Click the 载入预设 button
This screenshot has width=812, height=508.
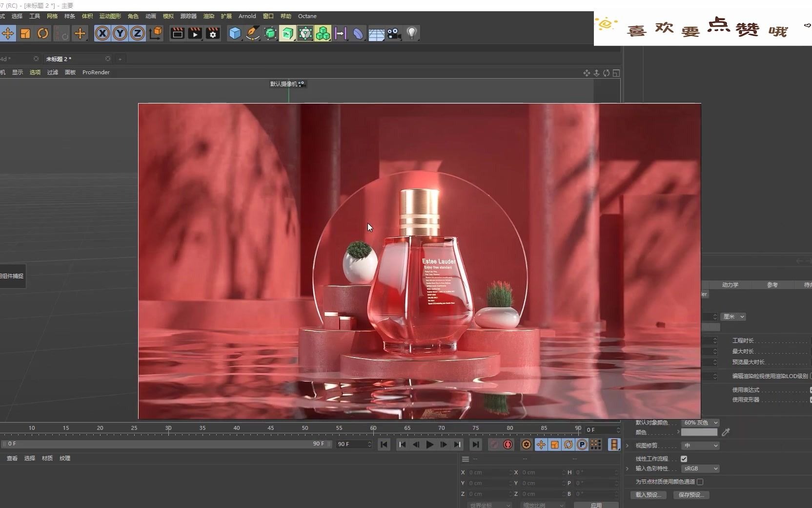pyautogui.click(x=649, y=495)
